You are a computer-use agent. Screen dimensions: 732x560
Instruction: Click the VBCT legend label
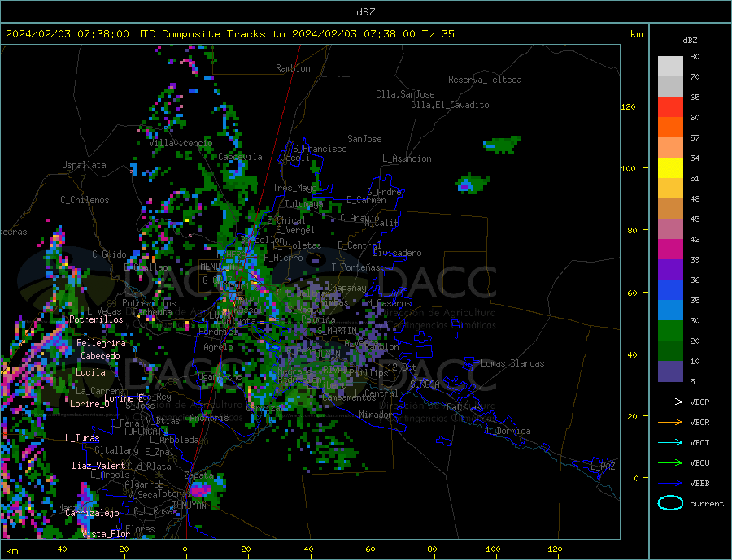tap(699, 442)
